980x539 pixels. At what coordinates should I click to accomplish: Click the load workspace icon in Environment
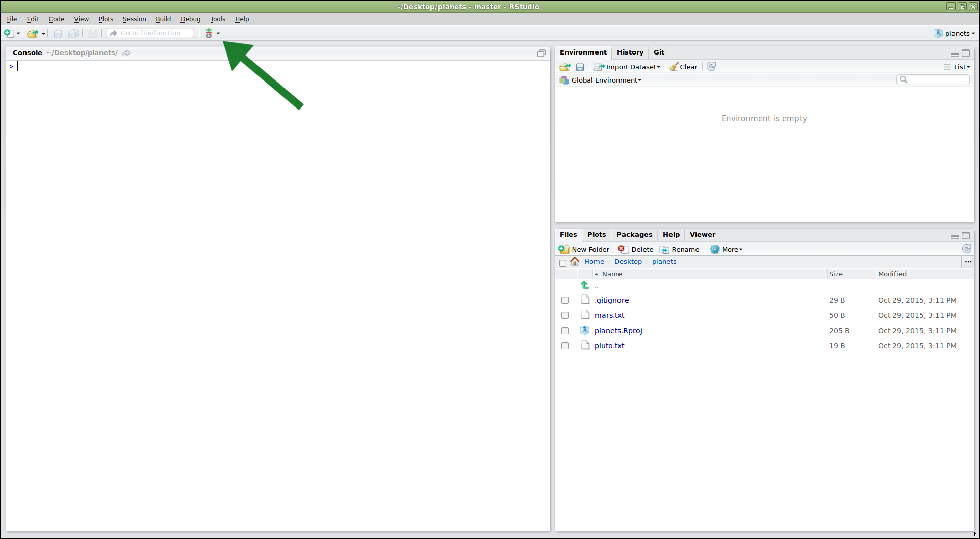click(564, 67)
